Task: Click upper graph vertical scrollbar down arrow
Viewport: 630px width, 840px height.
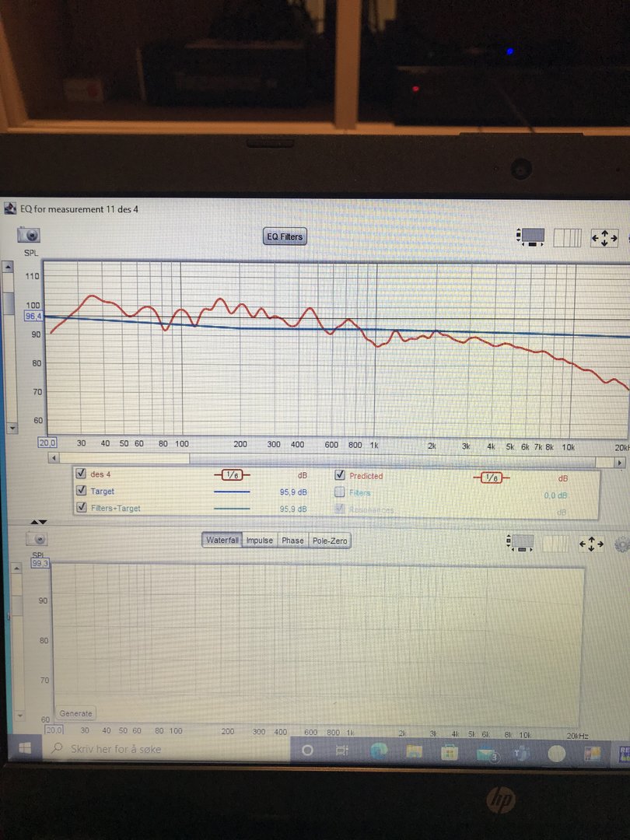Action: (x=12, y=428)
